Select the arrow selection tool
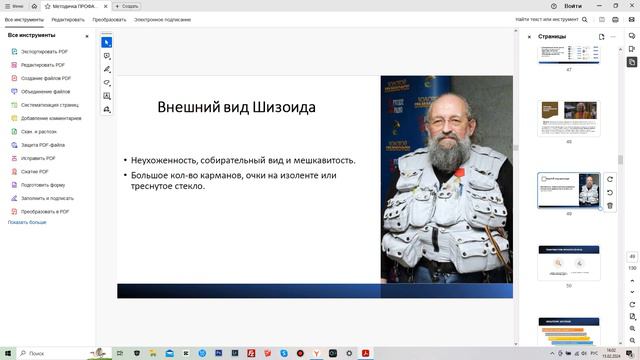 coord(107,42)
